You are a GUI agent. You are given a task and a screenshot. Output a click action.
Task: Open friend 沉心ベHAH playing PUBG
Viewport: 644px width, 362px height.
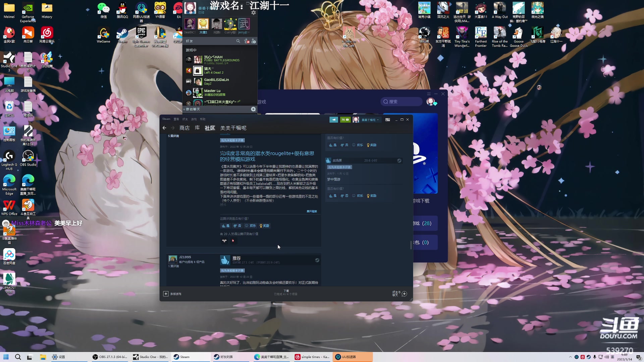[x=220, y=60]
